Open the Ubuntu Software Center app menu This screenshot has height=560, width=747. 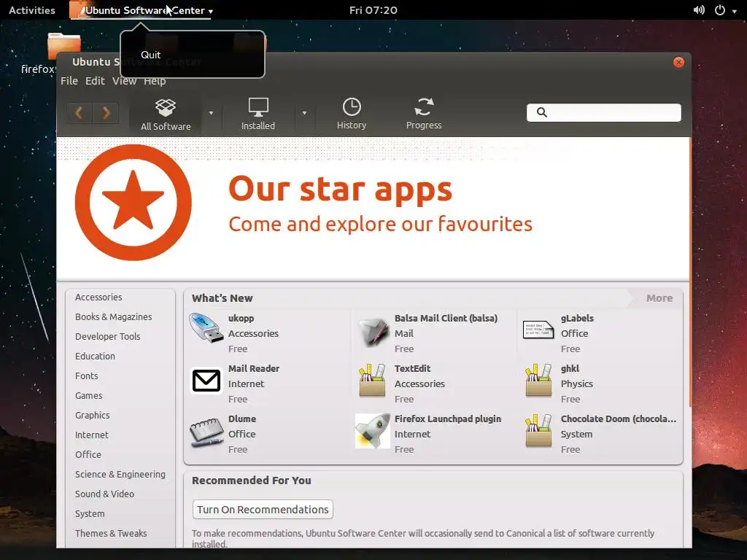point(142,10)
